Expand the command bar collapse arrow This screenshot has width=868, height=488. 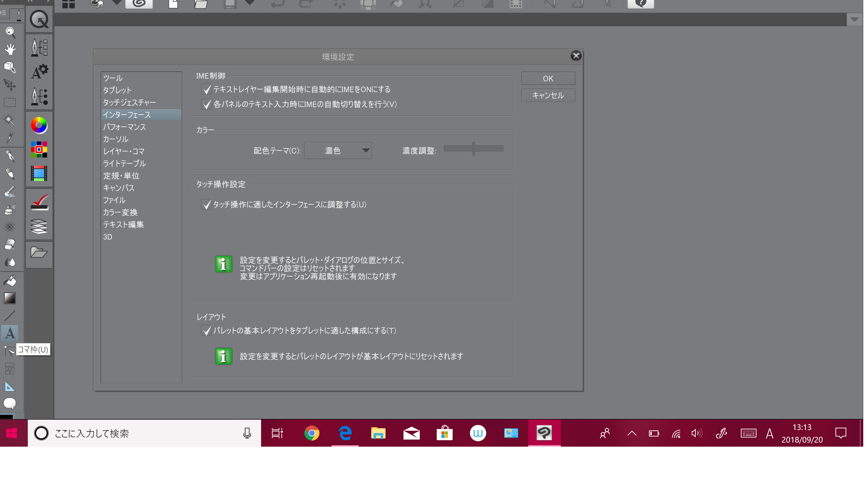[854, 20]
